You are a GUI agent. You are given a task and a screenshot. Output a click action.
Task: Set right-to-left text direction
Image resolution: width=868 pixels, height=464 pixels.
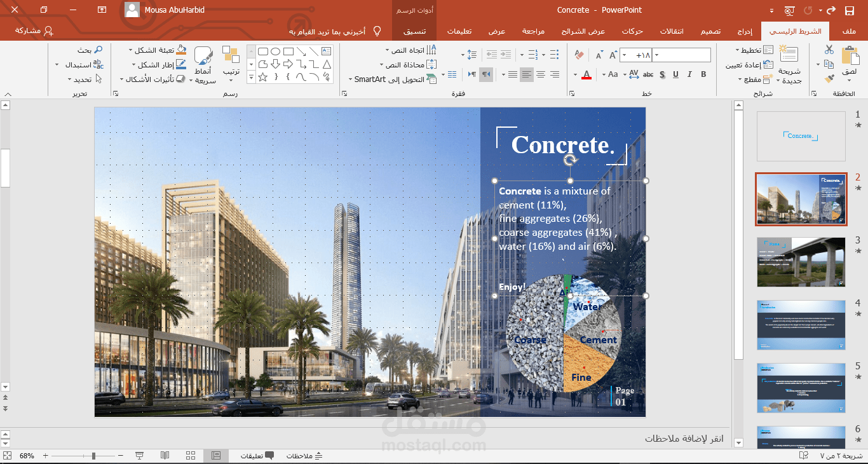486,74
